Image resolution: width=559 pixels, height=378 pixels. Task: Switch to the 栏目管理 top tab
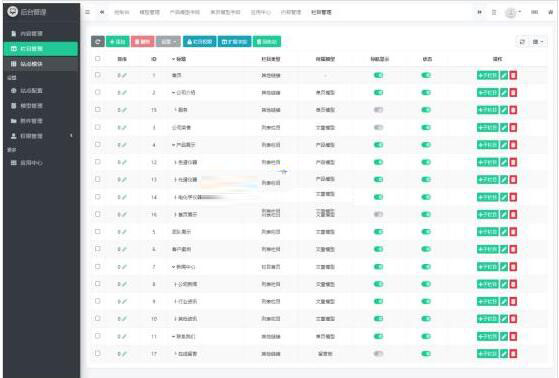[x=321, y=12]
